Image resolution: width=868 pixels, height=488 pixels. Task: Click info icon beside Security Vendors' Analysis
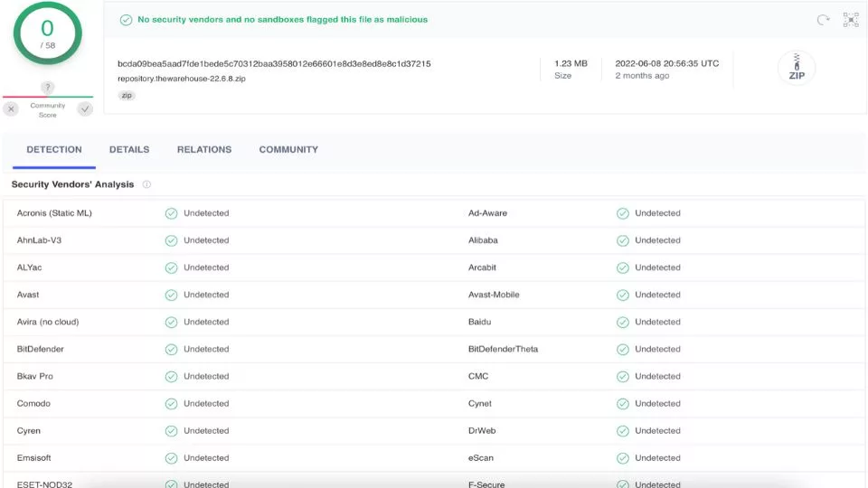click(x=146, y=184)
